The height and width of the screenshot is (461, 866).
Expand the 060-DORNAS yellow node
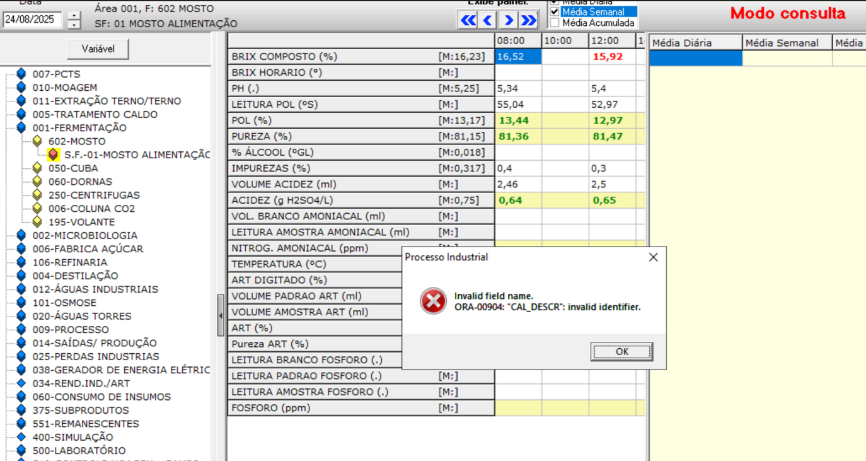coord(37,181)
